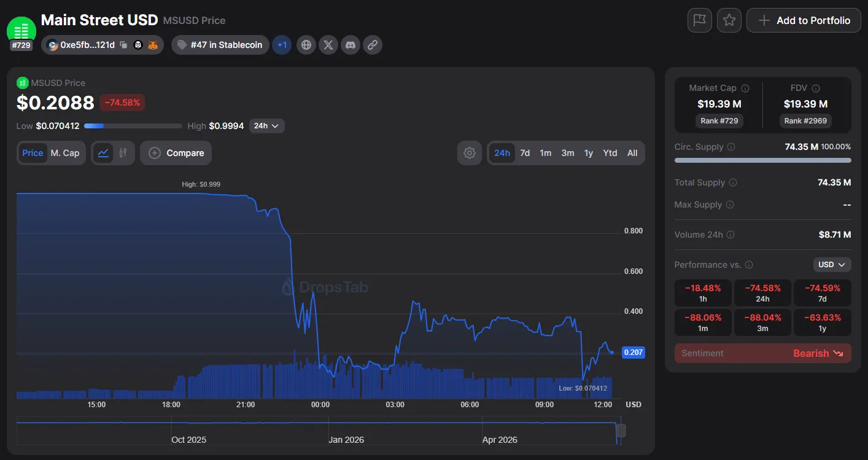Viewport: 868px width, 460px height.
Task: Click the info icon next to Volume 24h
Action: 730,235
